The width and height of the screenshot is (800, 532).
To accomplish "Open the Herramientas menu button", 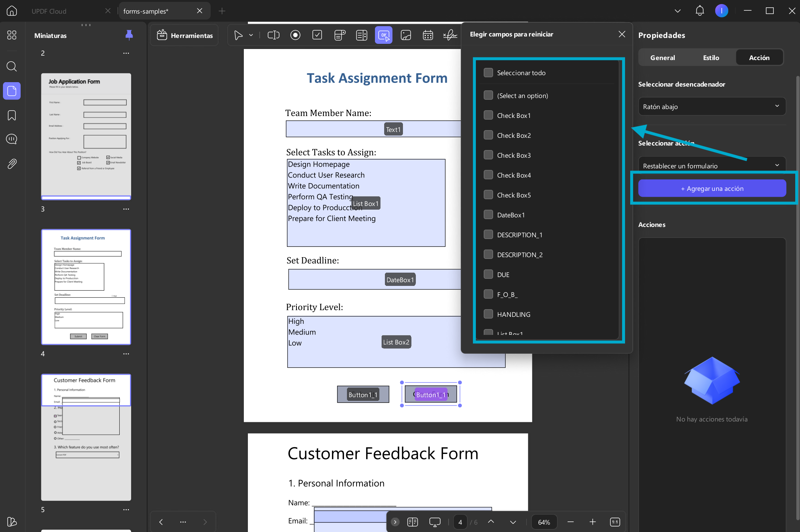I will click(x=185, y=35).
